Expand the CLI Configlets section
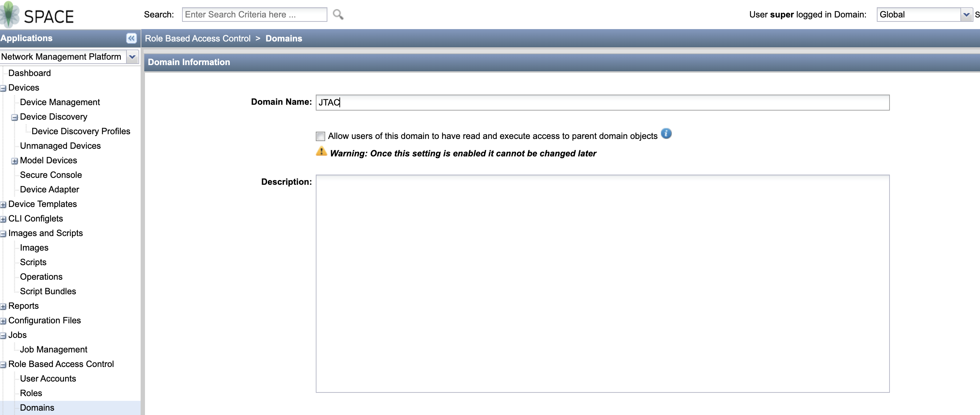The height and width of the screenshot is (415, 980). point(4,219)
